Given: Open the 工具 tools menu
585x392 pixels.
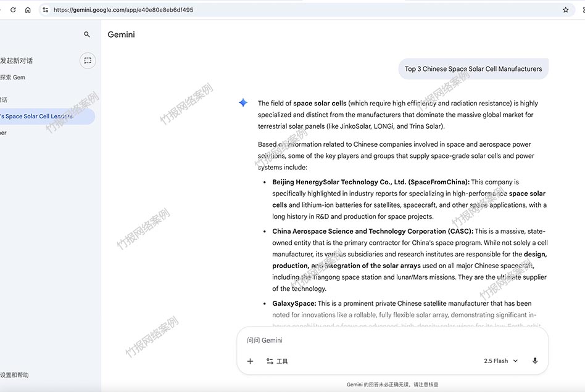Looking at the screenshot, I should [x=277, y=361].
